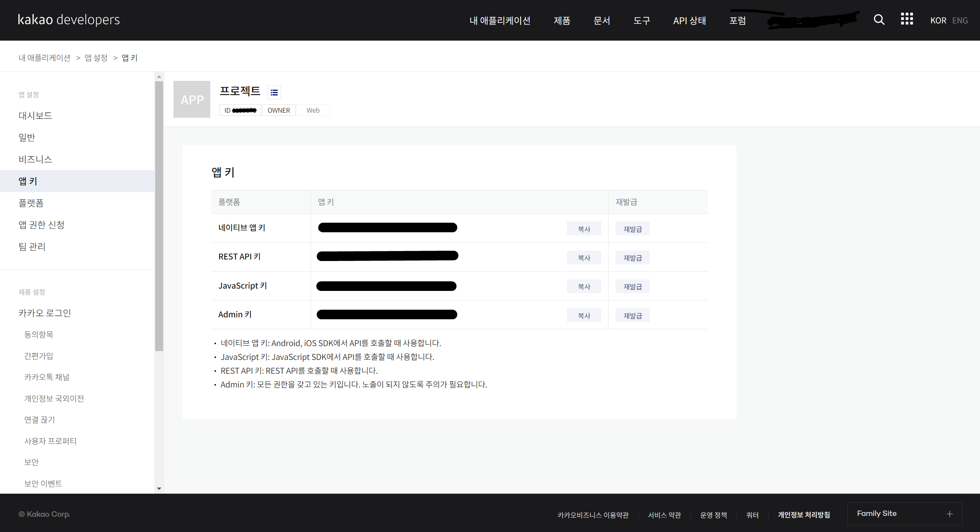Image resolution: width=980 pixels, height=532 pixels.
Task: Click the sidebar scroll down arrow
Action: tap(159, 489)
